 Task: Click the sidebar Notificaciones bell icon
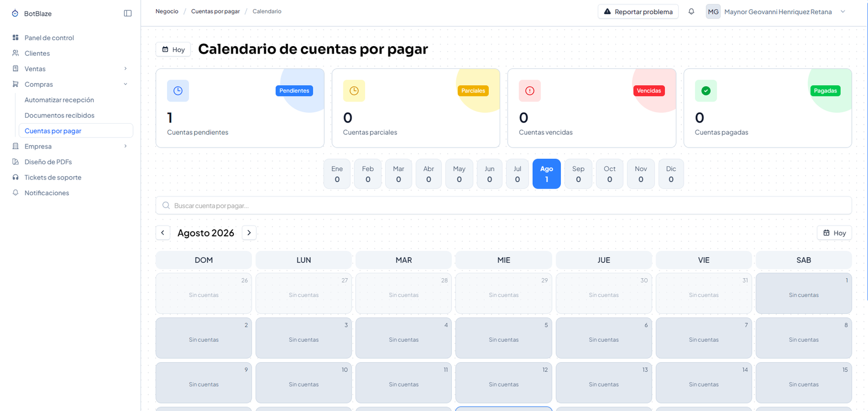tap(15, 192)
